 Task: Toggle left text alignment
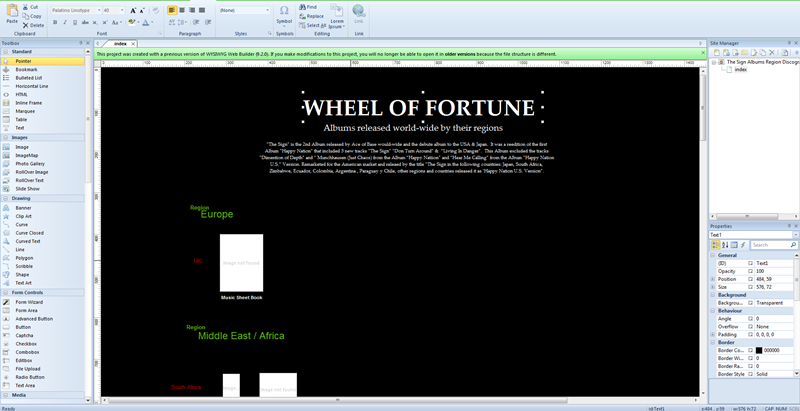(173, 9)
